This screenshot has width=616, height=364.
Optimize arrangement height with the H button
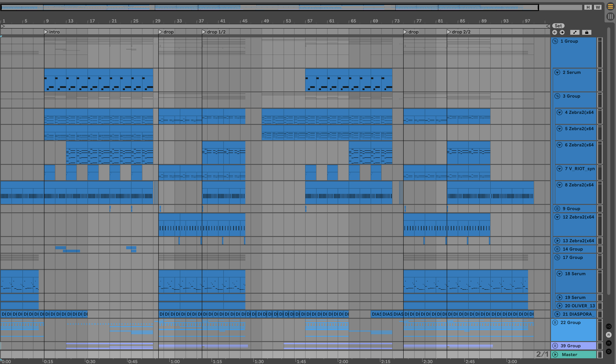(x=588, y=7)
